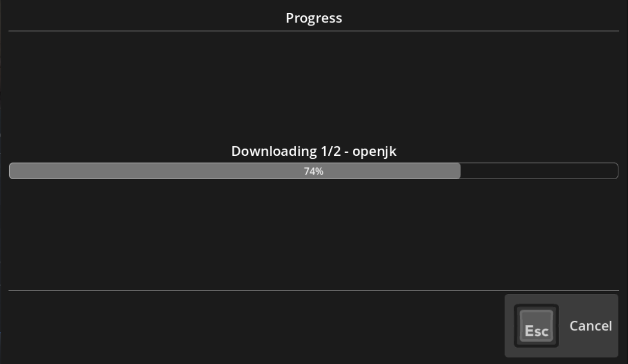Click the blank footer area left of Cancel
The image size is (628, 364).
pos(255,326)
